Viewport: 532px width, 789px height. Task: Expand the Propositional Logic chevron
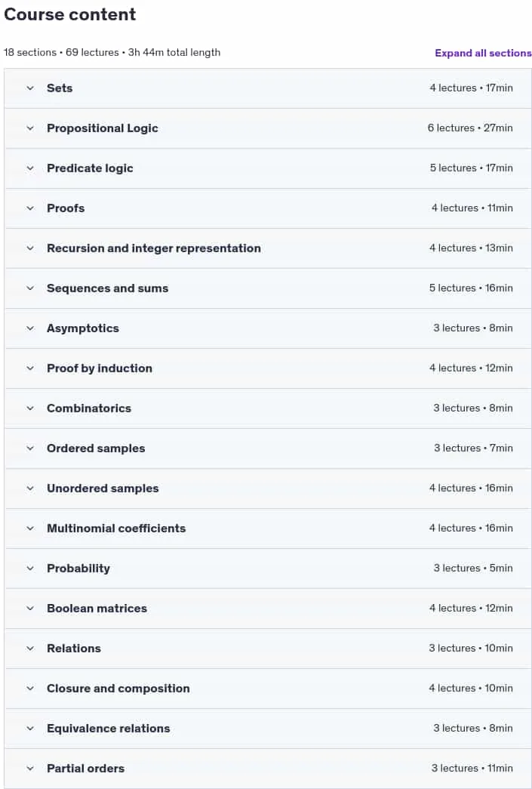coord(30,128)
